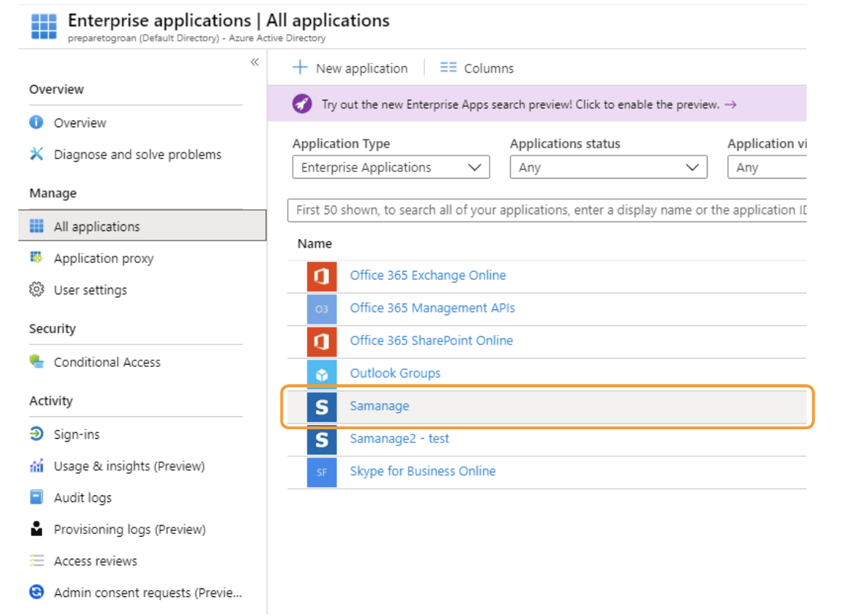Open Admin consent requests (Preview)
This screenshot has height=616, width=847.
tap(147, 593)
